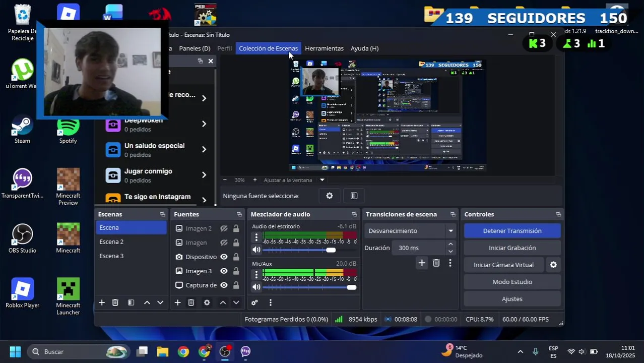Remove selected source with Fuentes trash icon
The width and height of the screenshot is (644, 363).
tap(191, 302)
